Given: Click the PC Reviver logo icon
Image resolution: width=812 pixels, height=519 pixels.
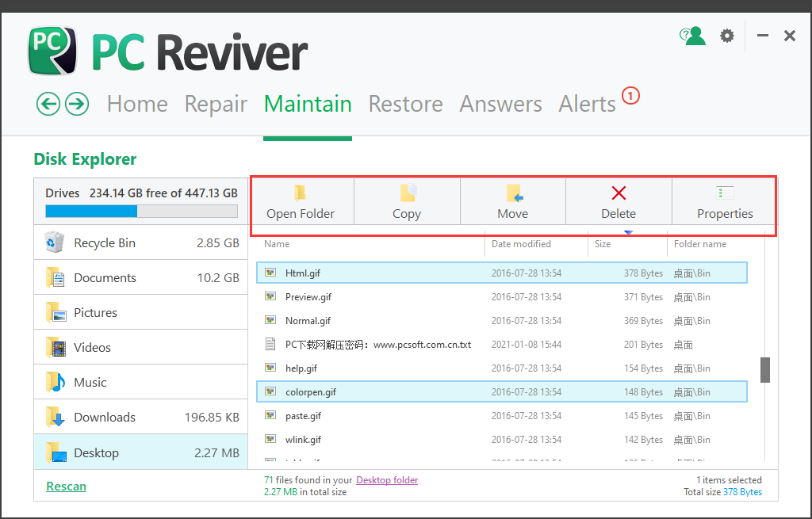Looking at the screenshot, I should pos(52,51).
